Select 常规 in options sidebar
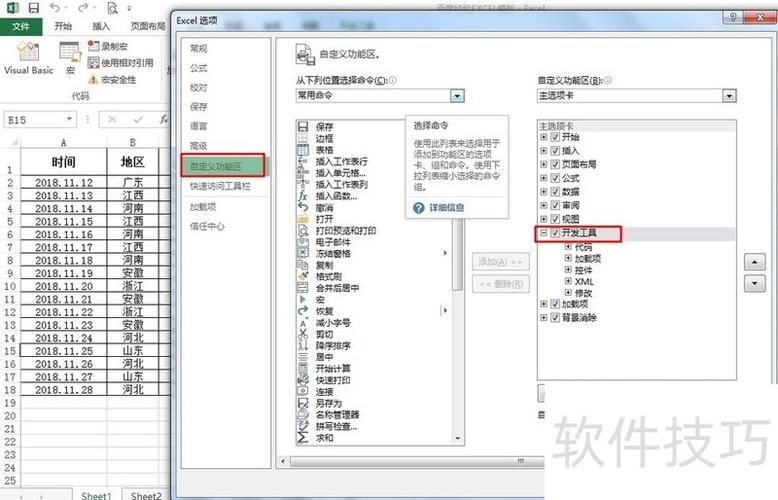Image resolution: width=778 pixels, height=500 pixels. click(198, 48)
